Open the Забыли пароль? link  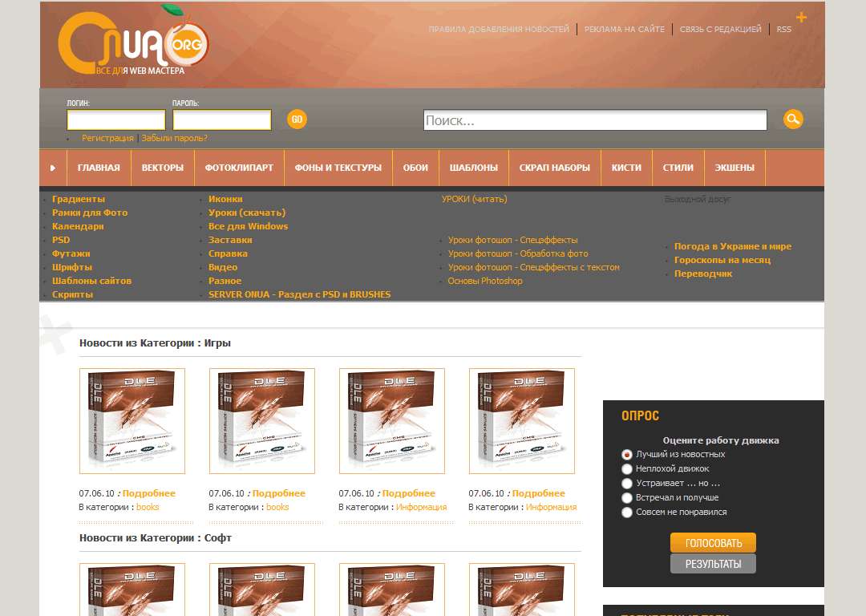[175, 138]
